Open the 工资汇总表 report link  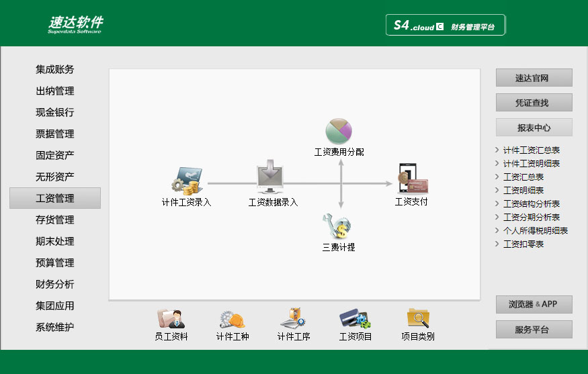pyautogui.click(x=523, y=177)
